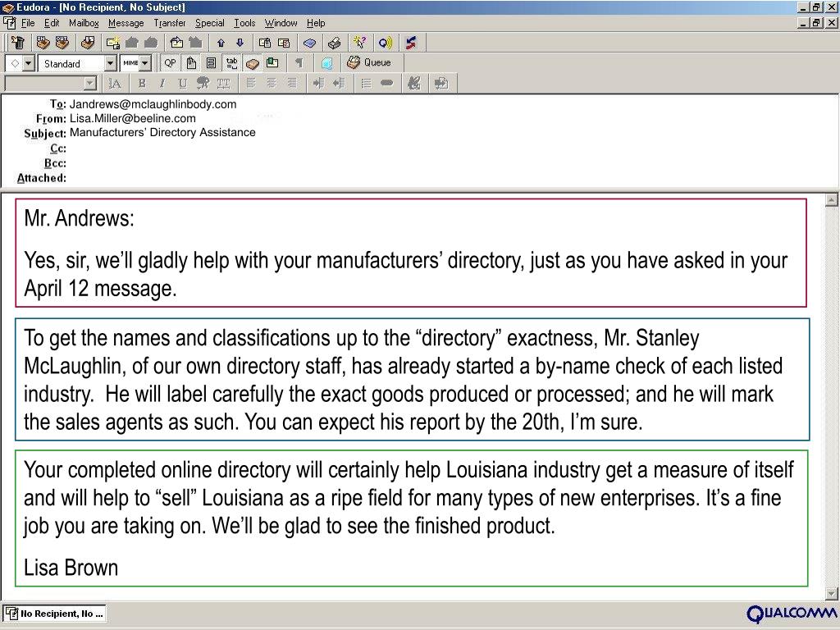Toggle Underline formatting
The height and width of the screenshot is (630, 840).
[x=182, y=83]
